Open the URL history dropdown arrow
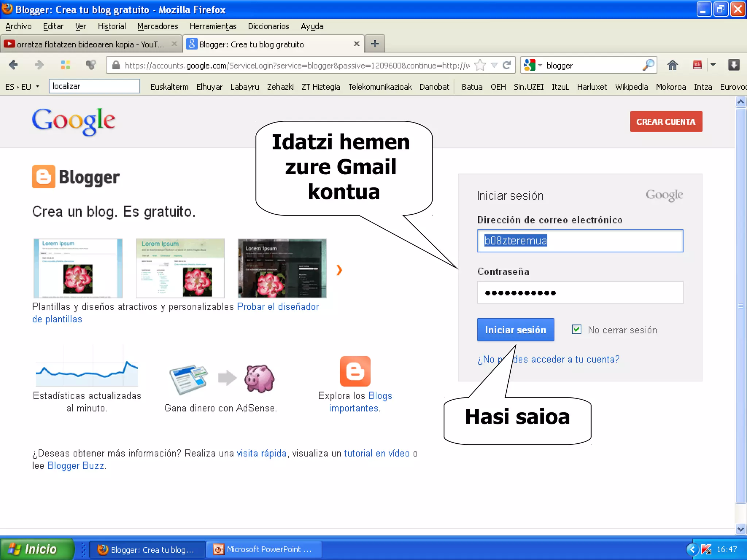Image resolution: width=747 pixels, height=560 pixels. coord(494,65)
